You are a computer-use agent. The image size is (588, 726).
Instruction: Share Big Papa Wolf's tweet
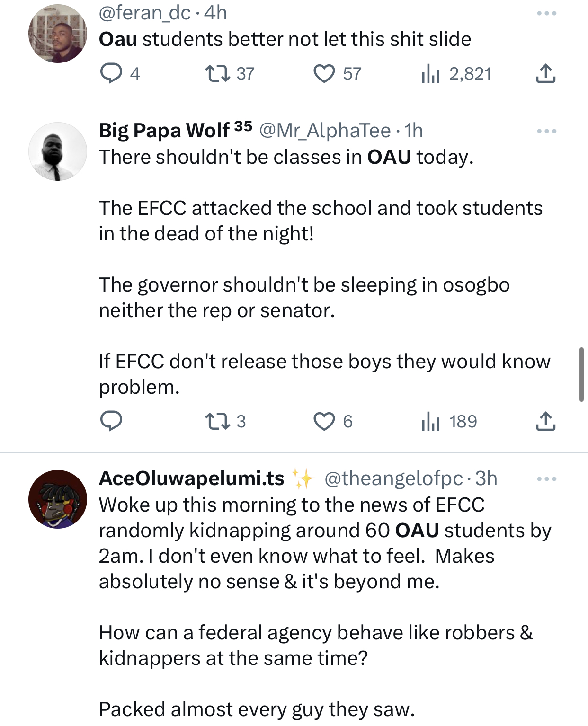coord(546,421)
